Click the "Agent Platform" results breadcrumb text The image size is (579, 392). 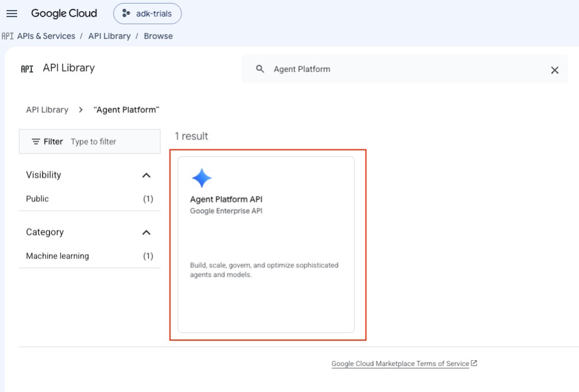tap(126, 110)
